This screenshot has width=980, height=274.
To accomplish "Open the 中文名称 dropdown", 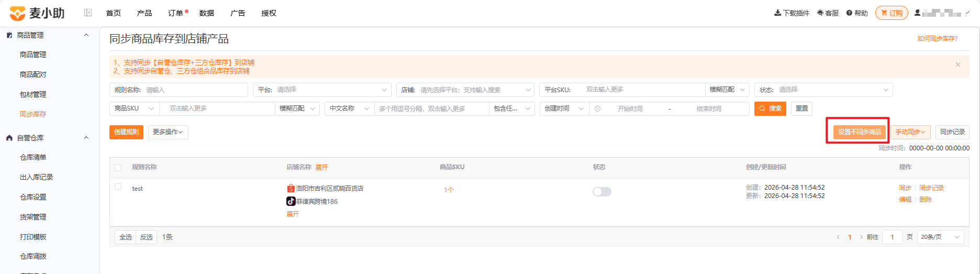I will click(x=349, y=108).
